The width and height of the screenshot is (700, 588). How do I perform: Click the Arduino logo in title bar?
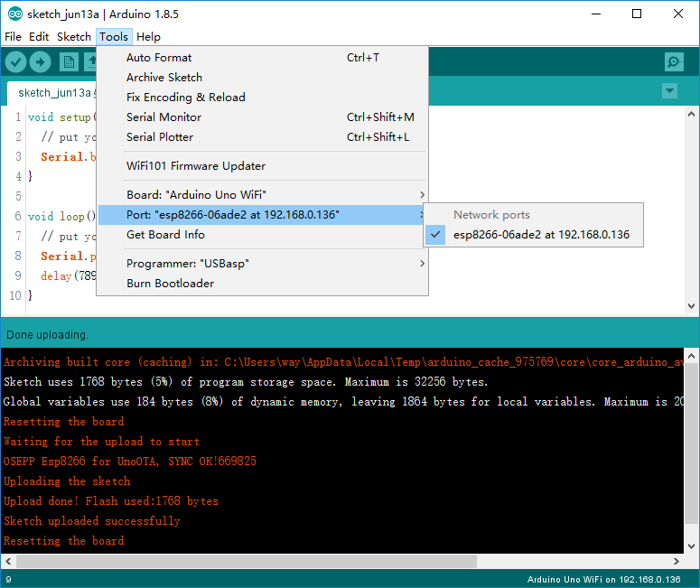coord(14,14)
